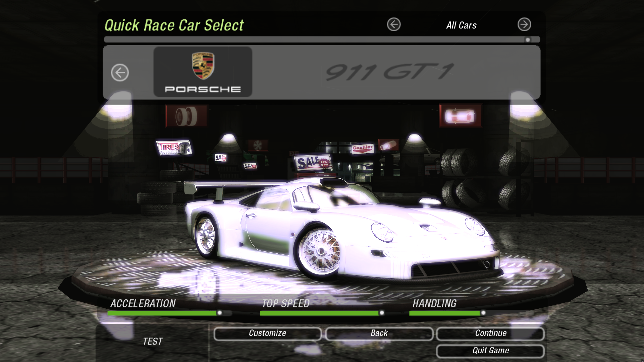
Task: Click the Quit Game button
Action: pyautogui.click(x=490, y=351)
